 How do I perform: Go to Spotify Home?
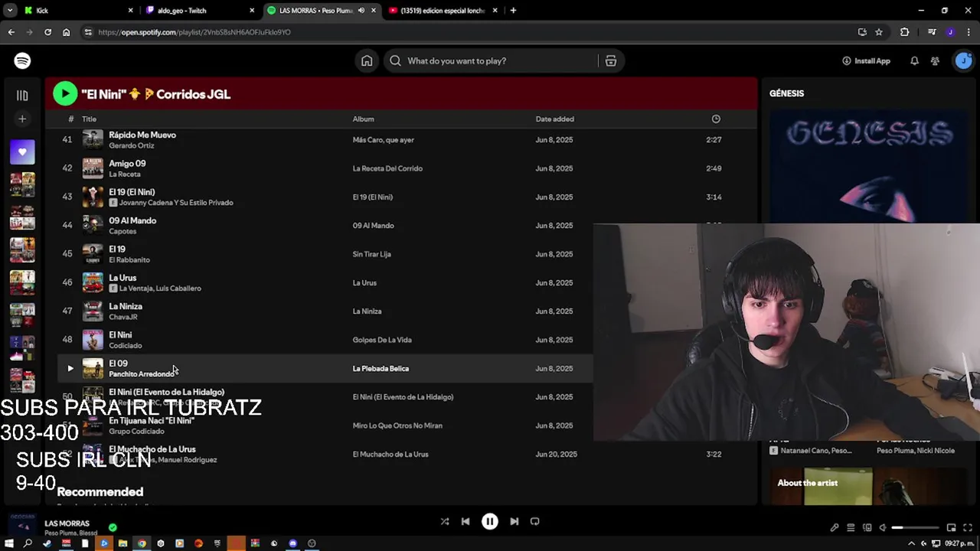[367, 60]
